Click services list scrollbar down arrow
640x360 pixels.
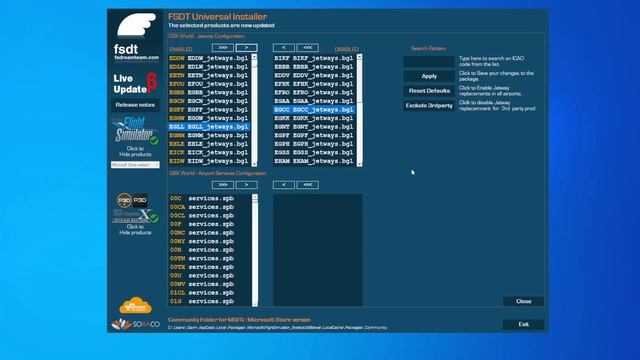(255, 303)
